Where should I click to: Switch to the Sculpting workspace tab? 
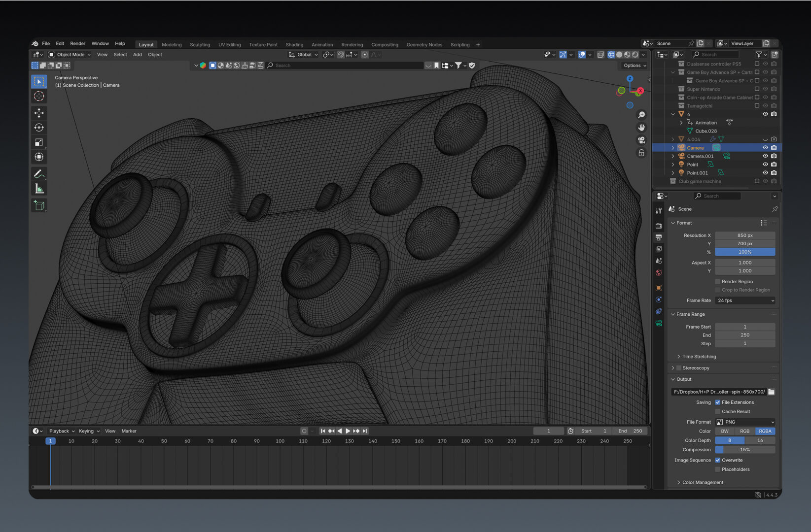tap(200, 45)
